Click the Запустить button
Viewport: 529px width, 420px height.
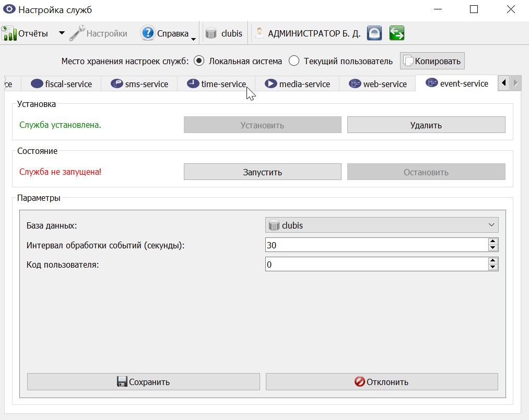(263, 172)
